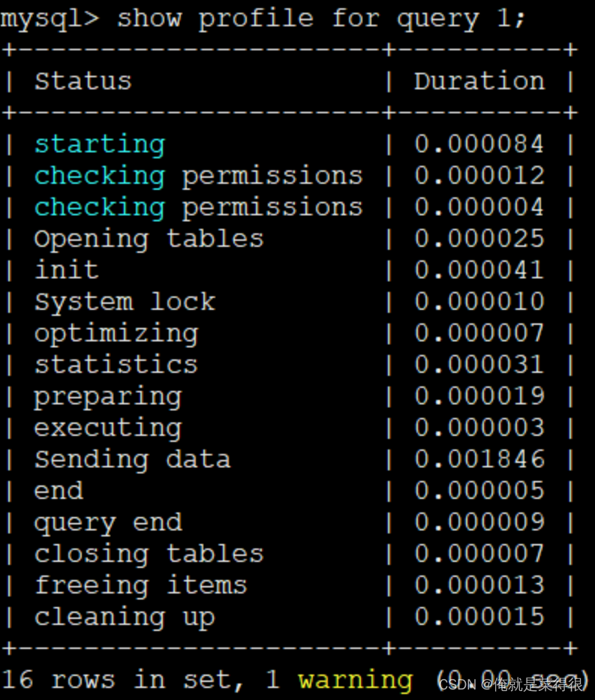Click duration value 0.000025
The width and height of the screenshot is (595, 700).
[x=479, y=238]
